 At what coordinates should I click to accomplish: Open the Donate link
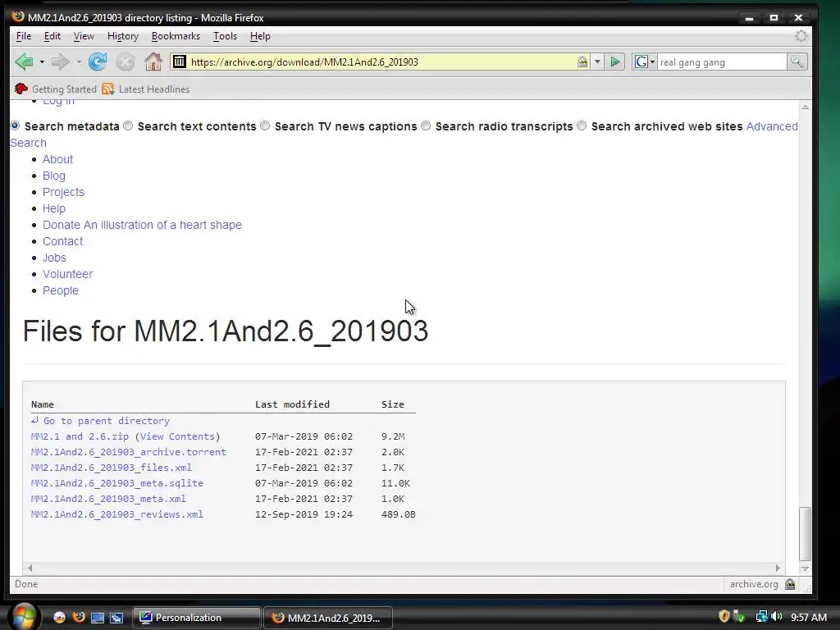coord(142,225)
